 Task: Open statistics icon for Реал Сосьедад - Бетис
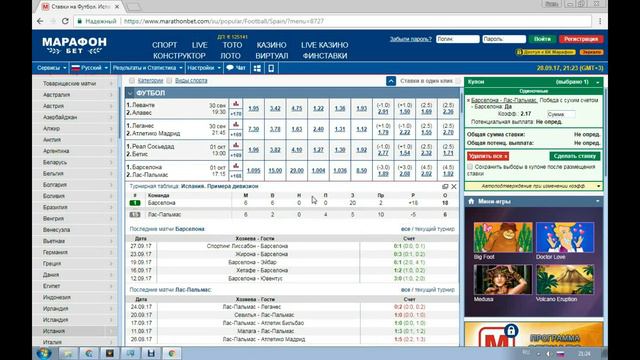click(236, 146)
